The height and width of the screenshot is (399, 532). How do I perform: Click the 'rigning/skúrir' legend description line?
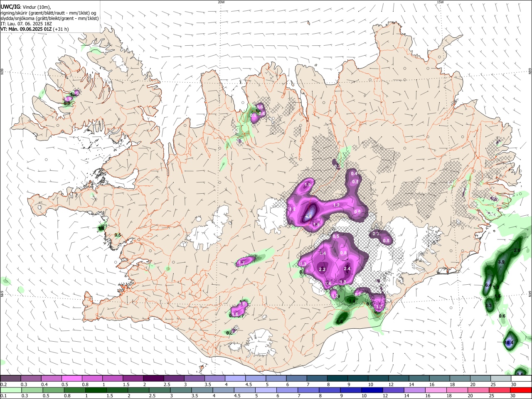[x=49, y=12]
